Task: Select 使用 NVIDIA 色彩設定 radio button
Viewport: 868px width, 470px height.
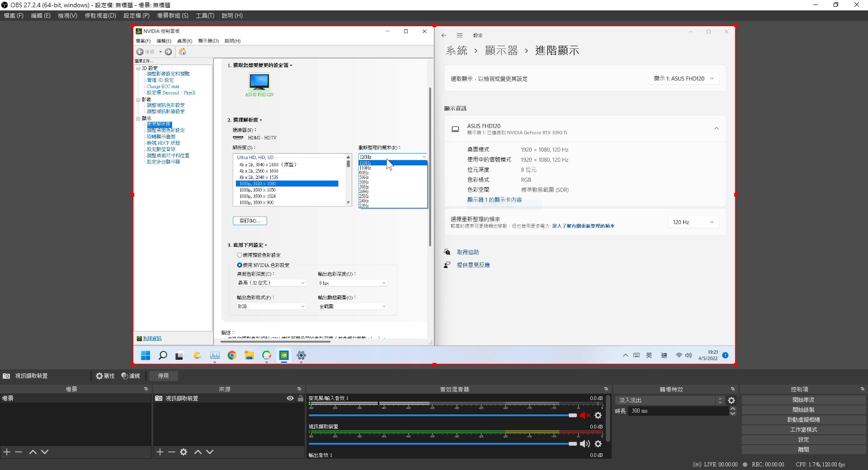Action: [240, 265]
